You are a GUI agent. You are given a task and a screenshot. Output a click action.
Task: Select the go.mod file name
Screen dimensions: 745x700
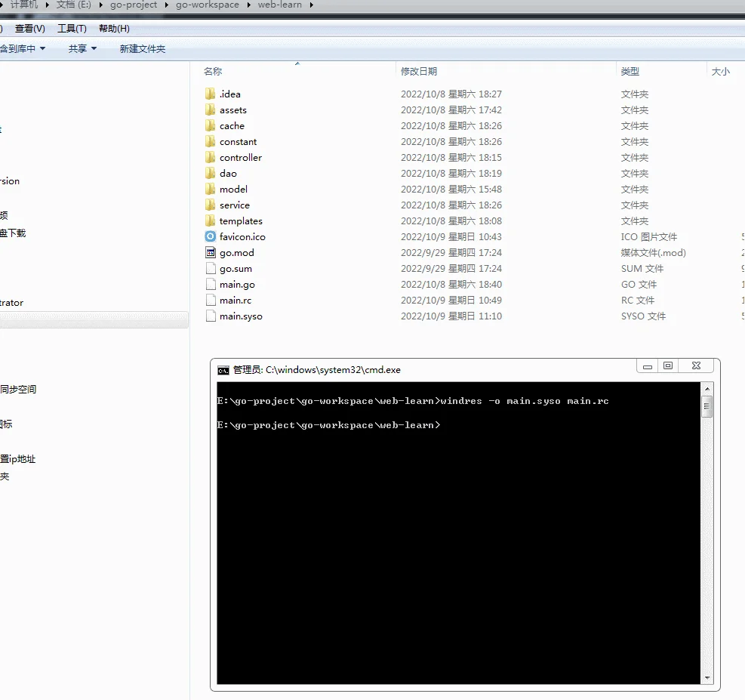pyautogui.click(x=236, y=253)
